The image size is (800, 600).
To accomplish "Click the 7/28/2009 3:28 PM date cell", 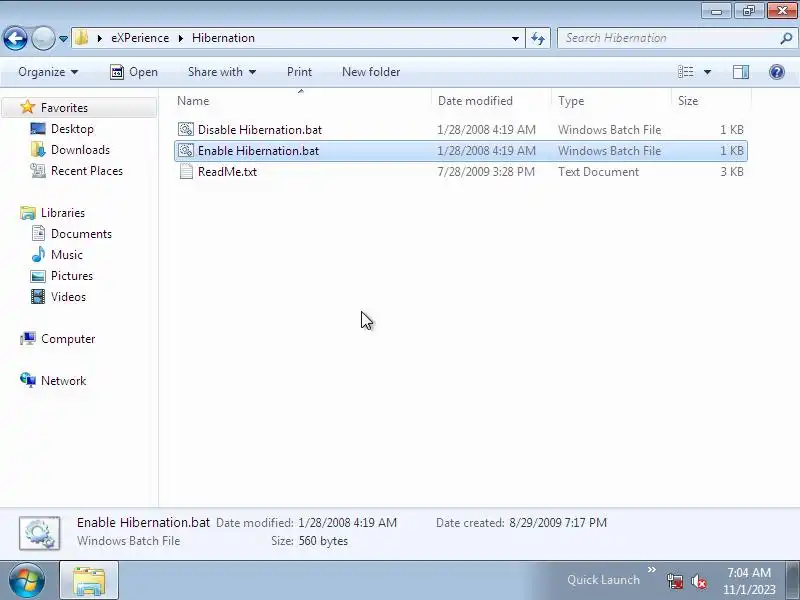I will 486,171.
